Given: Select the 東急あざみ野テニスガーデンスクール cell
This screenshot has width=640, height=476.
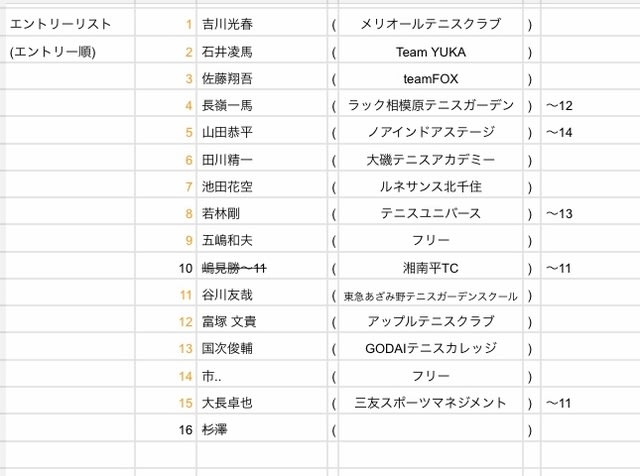Looking at the screenshot, I should click(x=431, y=295).
